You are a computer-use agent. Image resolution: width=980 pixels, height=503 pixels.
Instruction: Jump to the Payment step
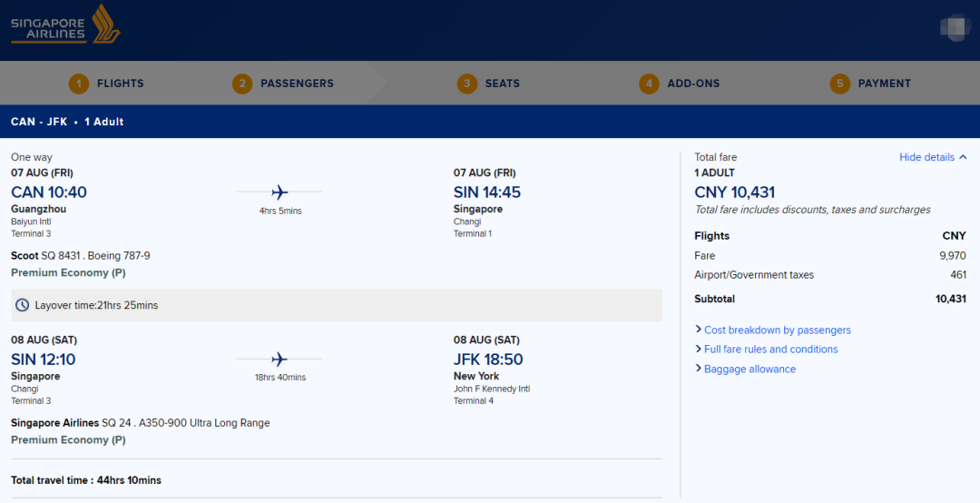click(x=884, y=84)
